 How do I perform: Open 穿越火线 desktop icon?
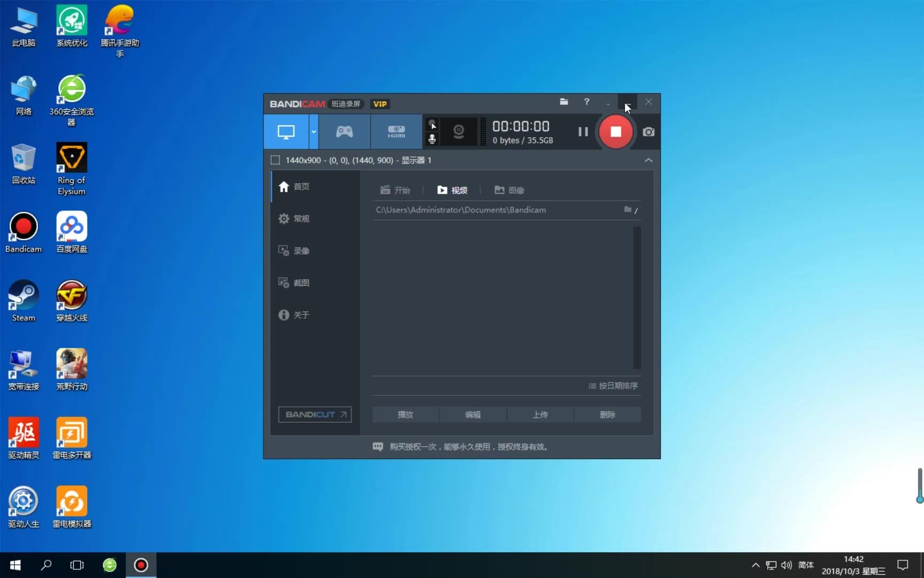pos(72,301)
